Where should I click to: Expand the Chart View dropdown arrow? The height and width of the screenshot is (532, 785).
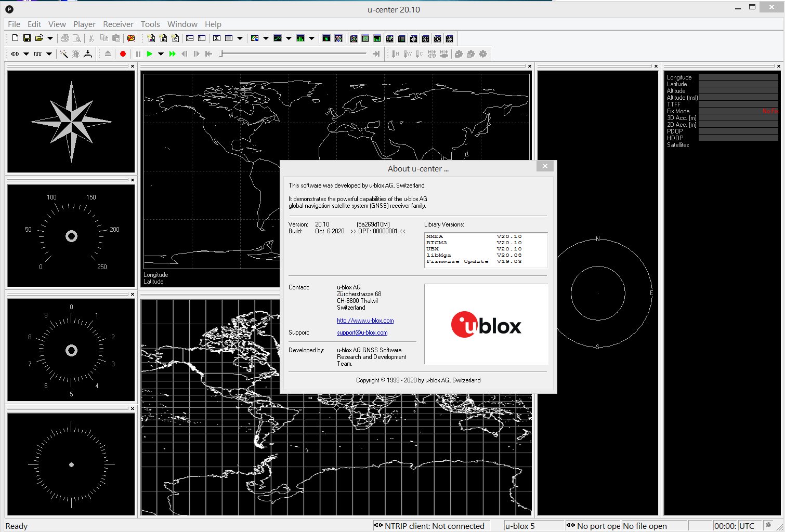[x=289, y=38]
